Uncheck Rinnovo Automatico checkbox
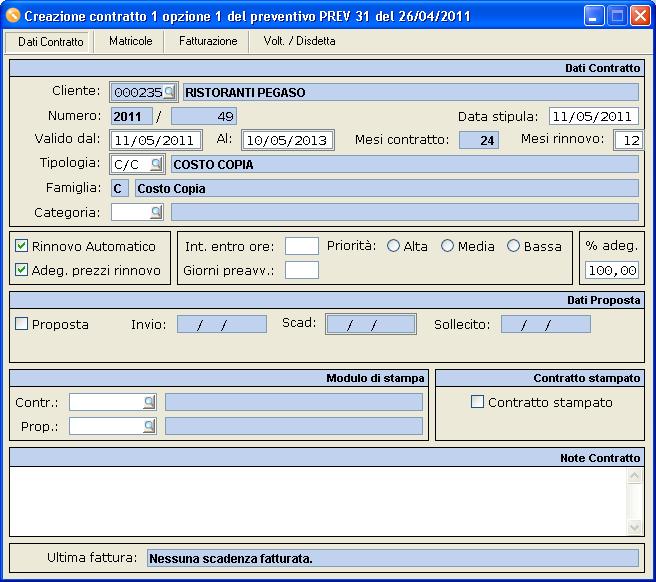The image size is (656, 582). [21, 246]
